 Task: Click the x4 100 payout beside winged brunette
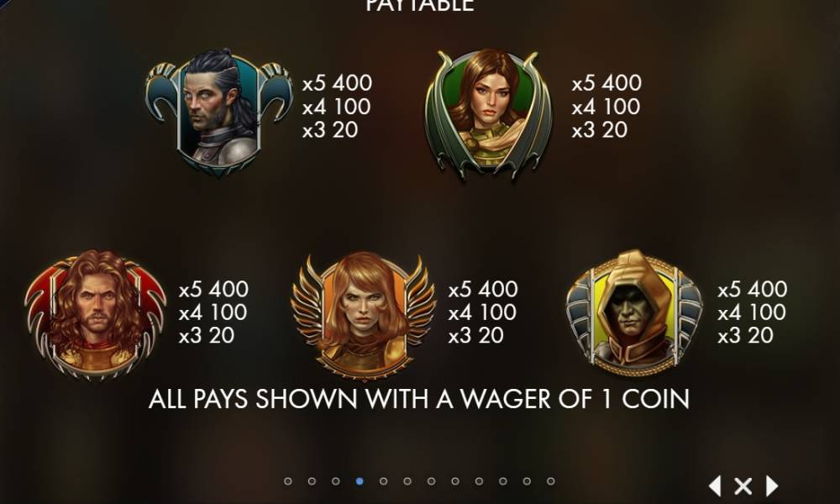point(606,107)
